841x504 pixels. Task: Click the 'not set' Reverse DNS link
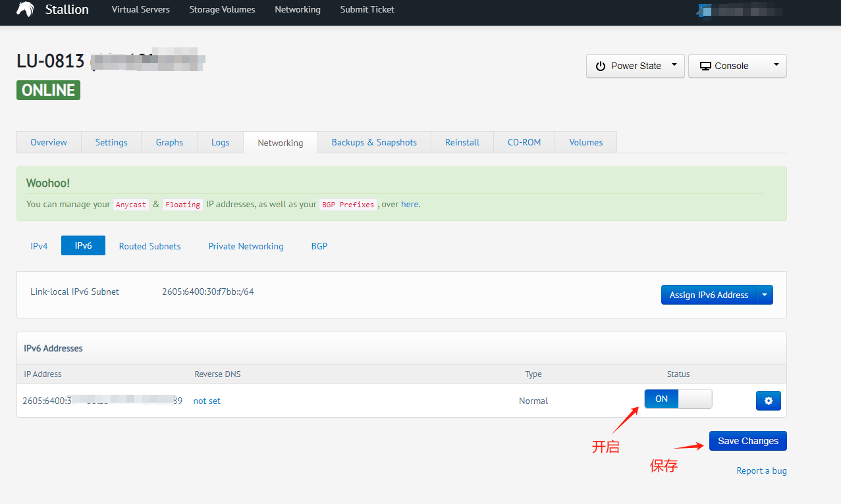point(207,401)
